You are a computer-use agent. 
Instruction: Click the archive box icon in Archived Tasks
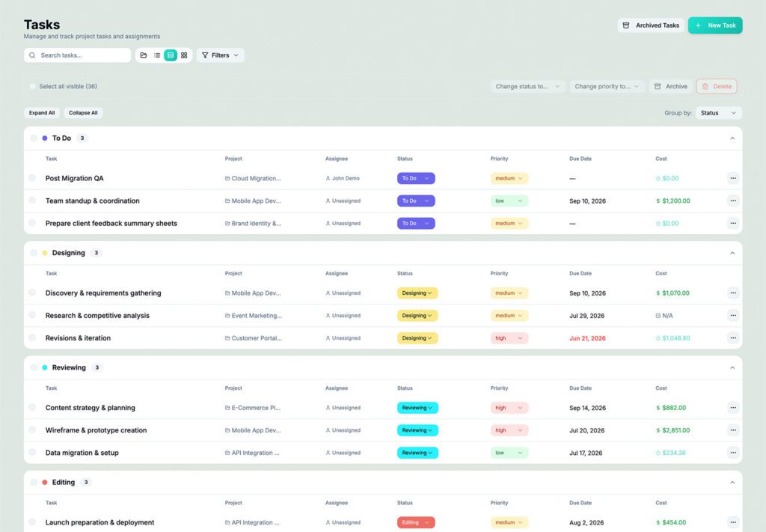coord(626,25)
